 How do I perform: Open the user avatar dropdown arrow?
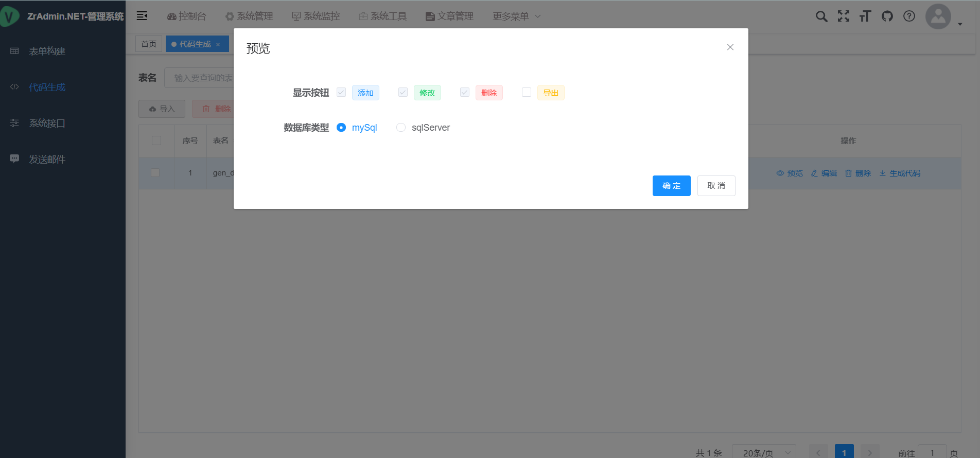[x=960, y=24]
